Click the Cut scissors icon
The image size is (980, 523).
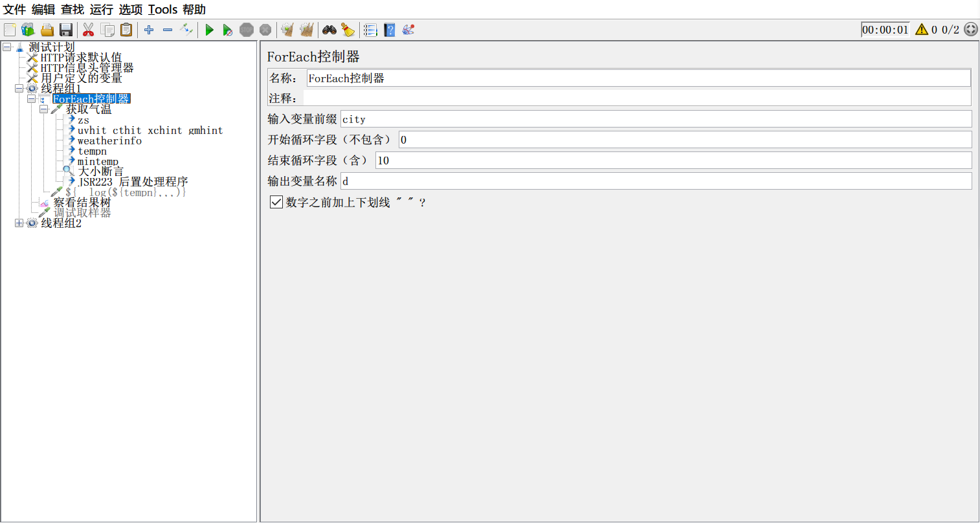(x=89, y=30)
